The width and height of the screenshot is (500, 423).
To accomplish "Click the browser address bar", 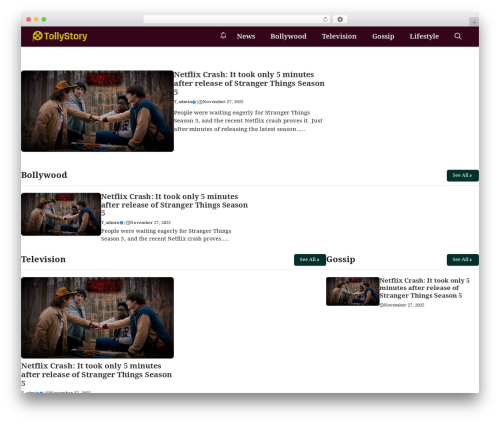I will (237, 19).
